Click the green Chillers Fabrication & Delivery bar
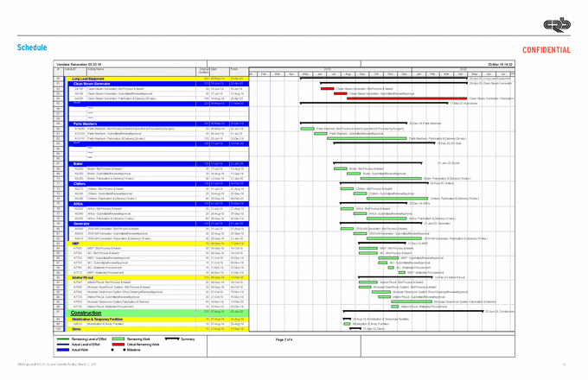Screen dimensions: 588x380 click(397, 199)
